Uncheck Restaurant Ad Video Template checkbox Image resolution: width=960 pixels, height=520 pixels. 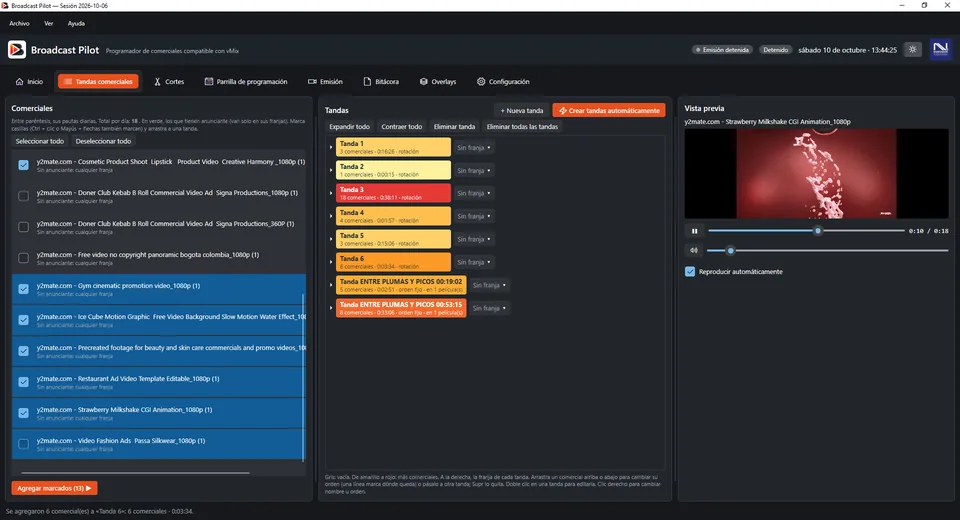pyautogui.click(x=23, y=382)
